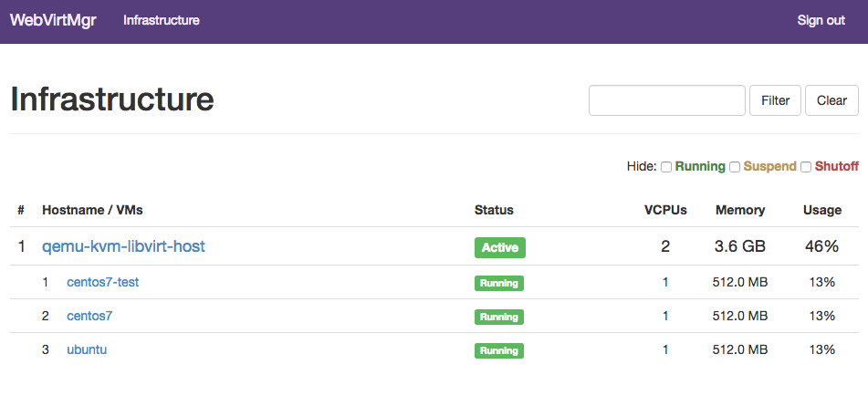
Task: Open the ubuntu VM link
Action: click(87, 349)
